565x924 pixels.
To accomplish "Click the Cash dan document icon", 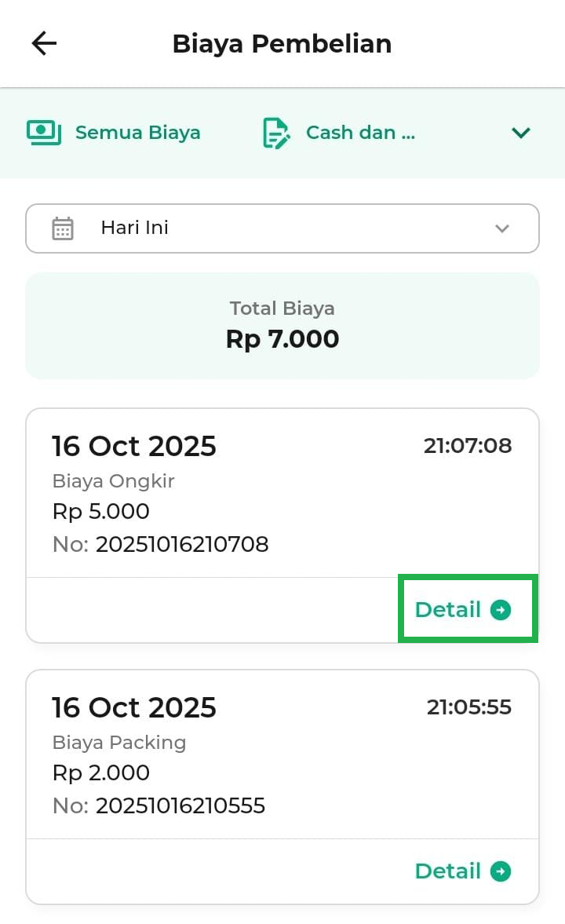I will coord(275,133).
